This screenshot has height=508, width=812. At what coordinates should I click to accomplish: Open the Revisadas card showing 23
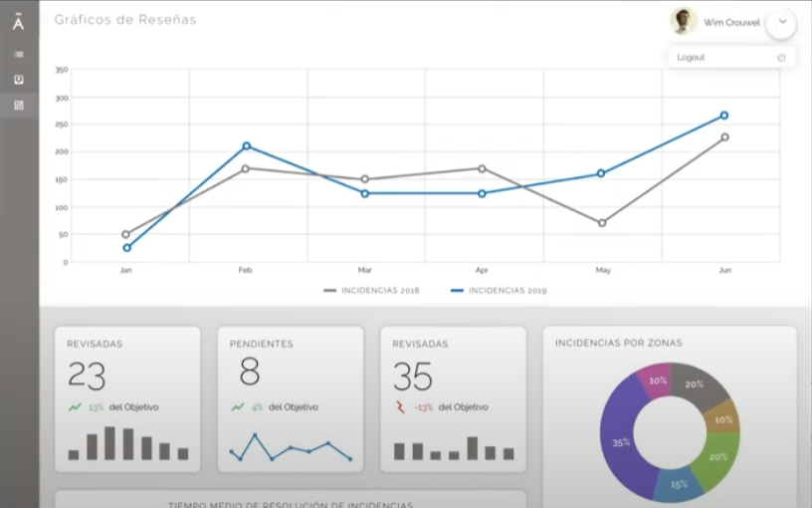[126, 398]
